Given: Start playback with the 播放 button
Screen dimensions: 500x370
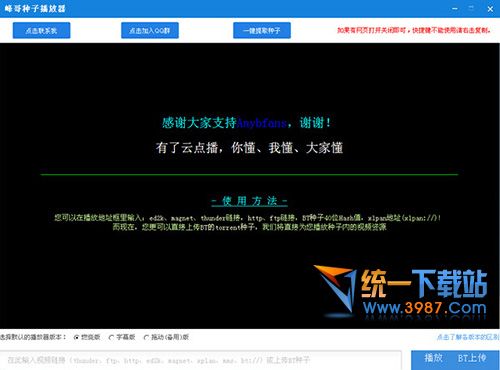Looking at the screenshot, I should coord(433,358).
